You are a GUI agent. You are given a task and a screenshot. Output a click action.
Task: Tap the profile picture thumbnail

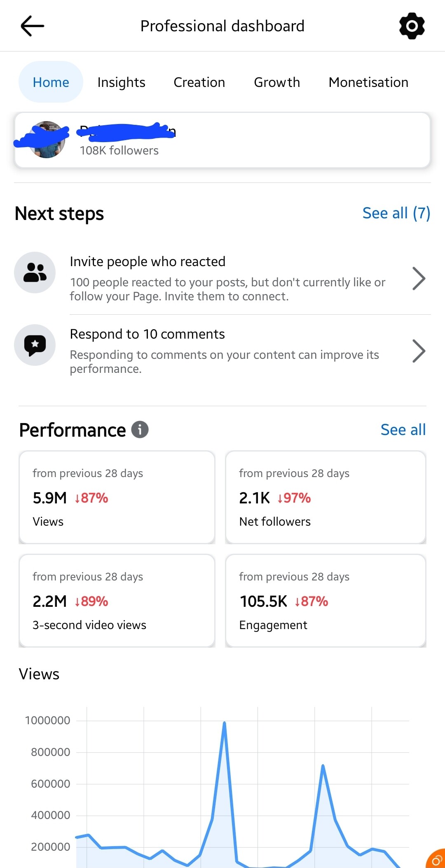tap(47, 140)
